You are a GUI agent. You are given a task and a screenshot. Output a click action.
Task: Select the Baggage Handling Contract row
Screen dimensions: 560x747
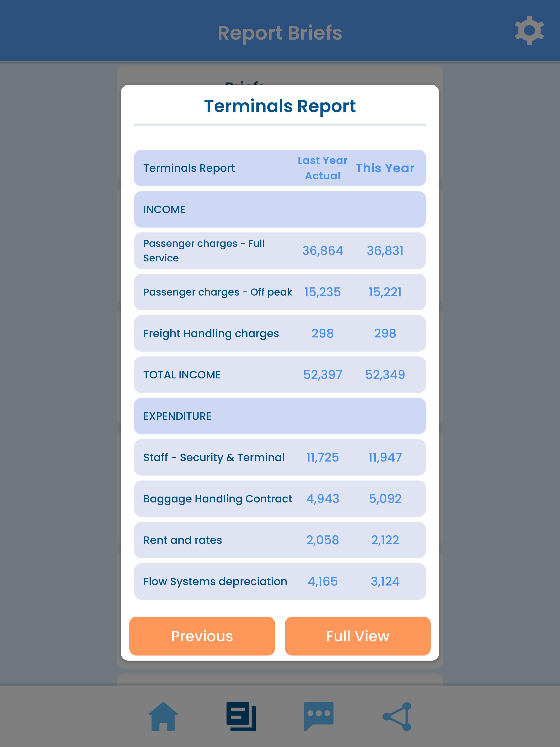(x=280, y=499)
